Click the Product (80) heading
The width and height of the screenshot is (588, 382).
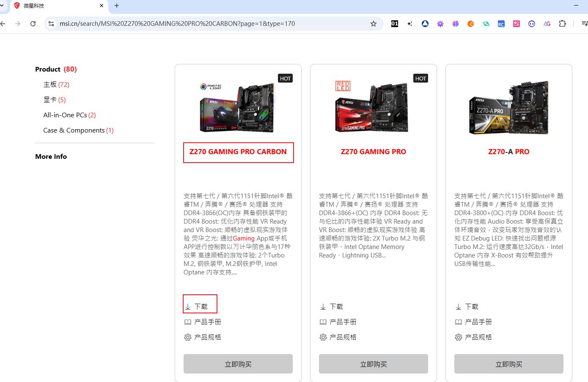coord(56,69)
